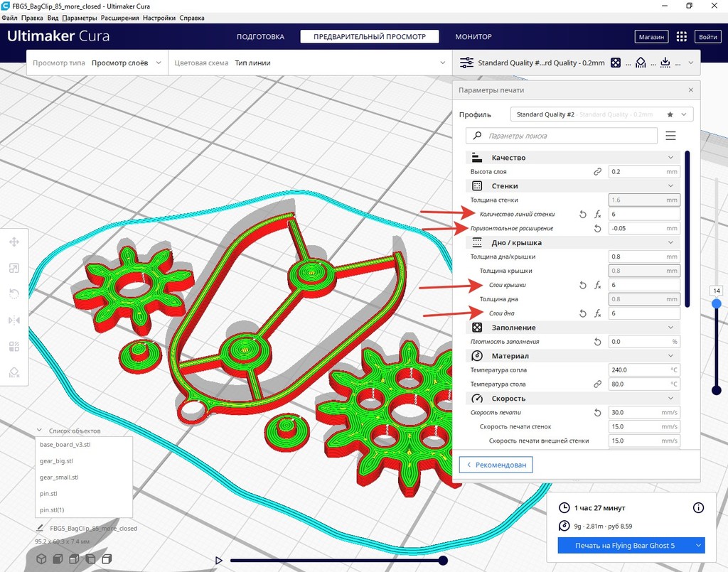Open the Цветовая схема dropdown
Image resolution: width=728 pixels, height=572 pixels.
pyautogui.click(x=310, y=63)
